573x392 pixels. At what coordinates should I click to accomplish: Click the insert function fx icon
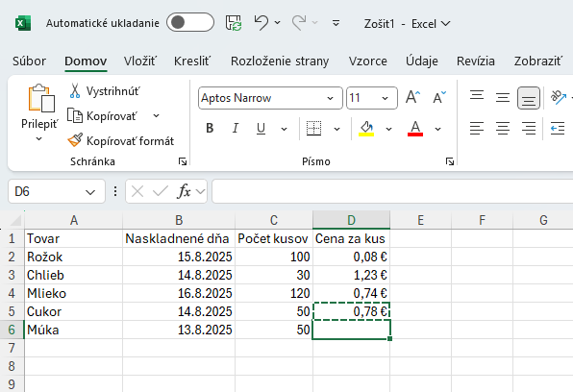point(185,191)
